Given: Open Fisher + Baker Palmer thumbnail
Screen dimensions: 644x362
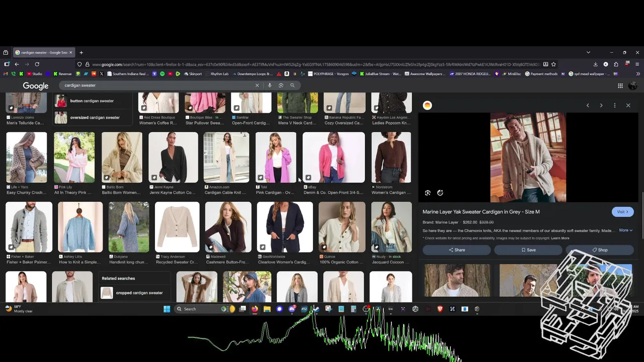Looking at the screenshot, I should pos(29,227).
